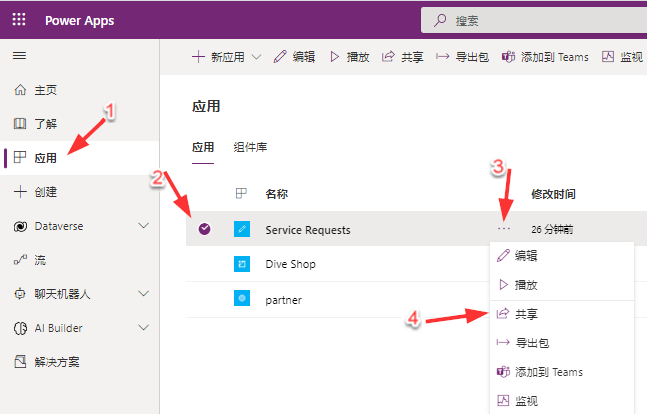The height and width of the screenshot is (414, 647).
Task: Click the app type column header icon
Action: point(241,193)
